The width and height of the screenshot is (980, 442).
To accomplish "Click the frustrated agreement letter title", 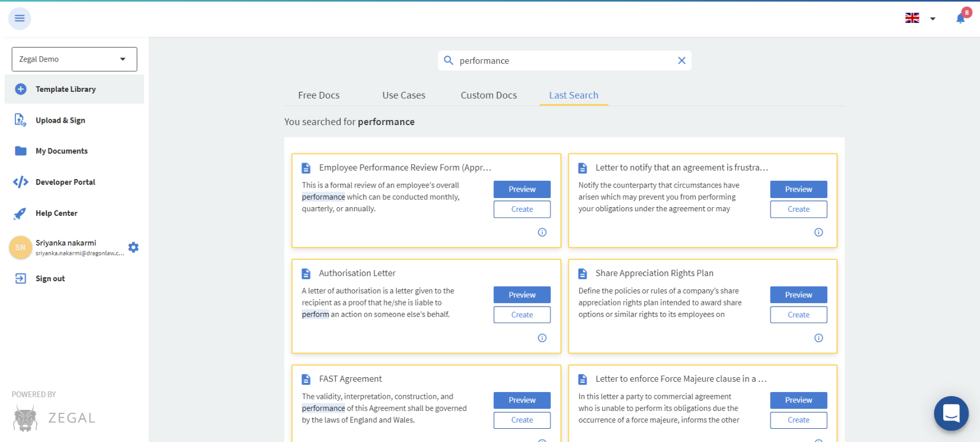I will tap(681, 168).
